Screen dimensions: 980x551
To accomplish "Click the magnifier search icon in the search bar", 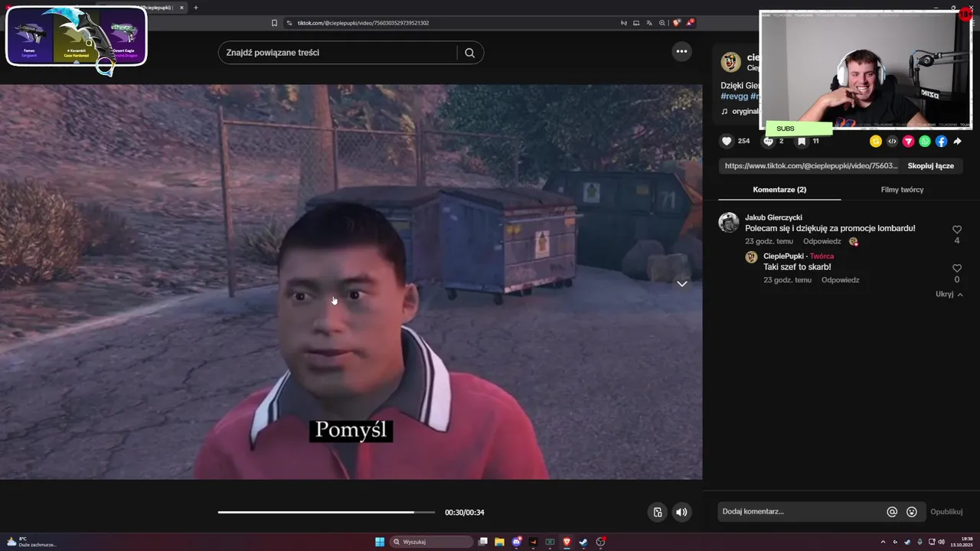I will [470, 53].
